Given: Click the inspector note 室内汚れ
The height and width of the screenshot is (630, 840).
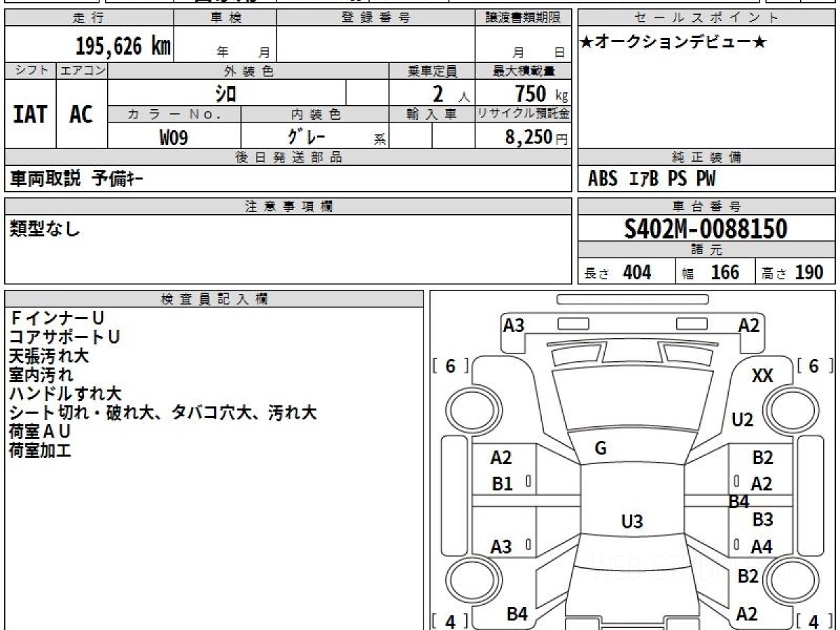Looking at the screenshot, I should tap(41, 374).
